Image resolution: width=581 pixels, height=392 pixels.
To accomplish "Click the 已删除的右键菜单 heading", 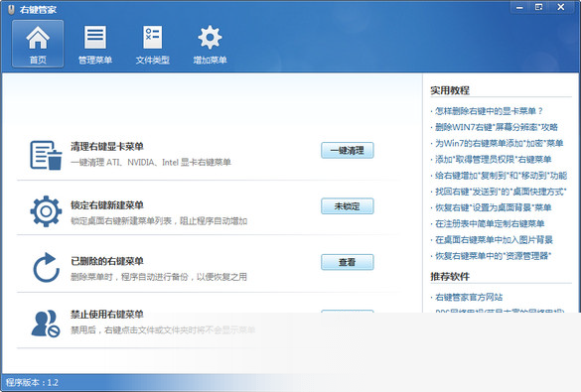I will [x=107, y=261].
